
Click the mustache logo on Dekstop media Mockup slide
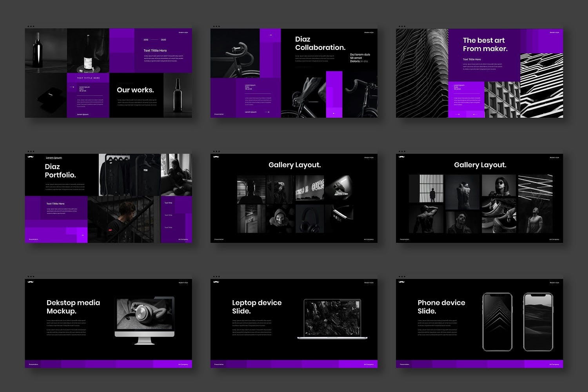tap(31, 283)
